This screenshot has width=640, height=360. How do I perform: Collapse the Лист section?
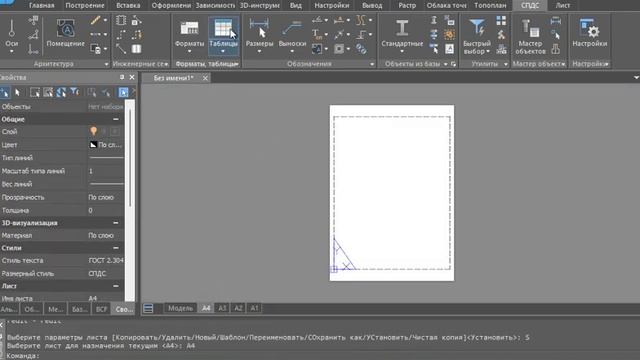click(x=116, y=286)
